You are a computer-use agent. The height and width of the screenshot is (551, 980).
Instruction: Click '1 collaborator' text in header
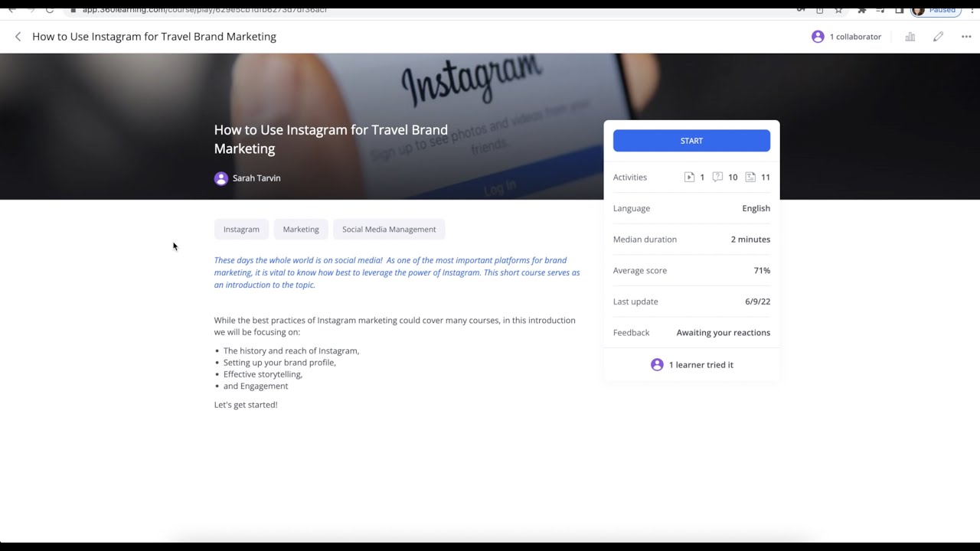[855, 37]
